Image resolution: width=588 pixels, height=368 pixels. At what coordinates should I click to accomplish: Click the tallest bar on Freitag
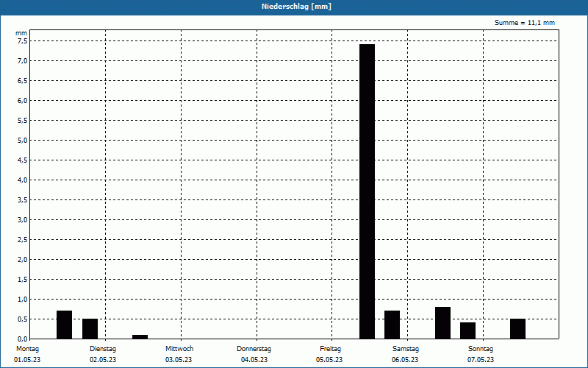pos(367,191)
